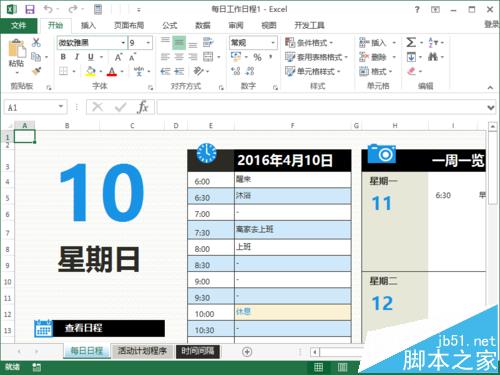Select the 时间间隔 sheet tab
Image resolution: width=500 pixels, height=375 pixels.
click(x=197, y=351)
